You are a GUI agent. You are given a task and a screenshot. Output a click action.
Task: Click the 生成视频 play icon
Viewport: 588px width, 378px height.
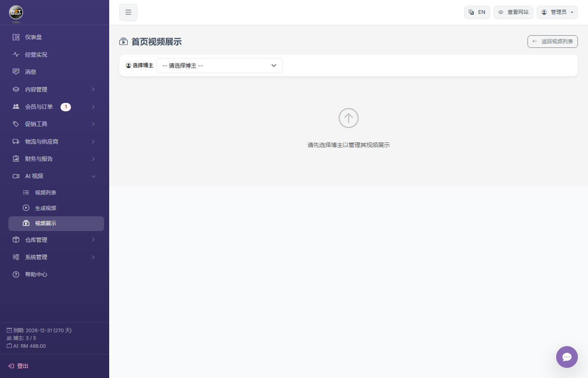tap(26, 208)
